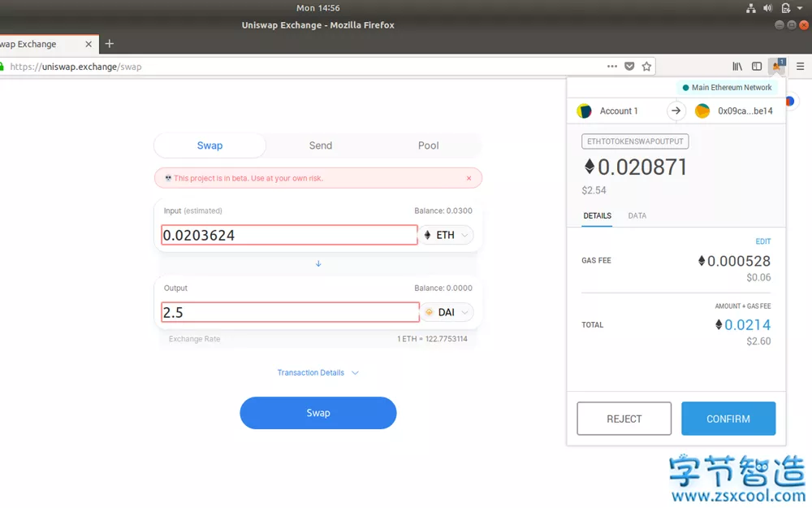Image resolution: width=812 pixels, height=508 pixels.
Task: Open the MetaMask extension fox icon
Action: [x=777, y=66]
